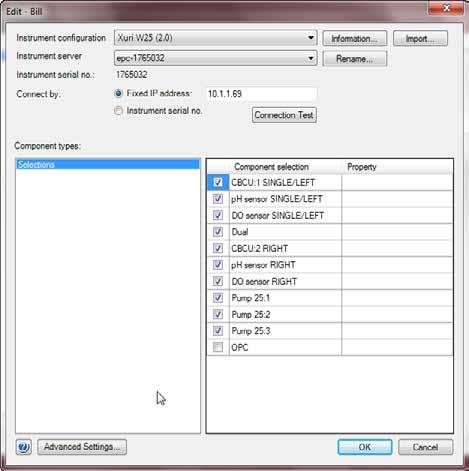Open Advanced Settings
Screen dimensions: 469x471
pos(82,447)
